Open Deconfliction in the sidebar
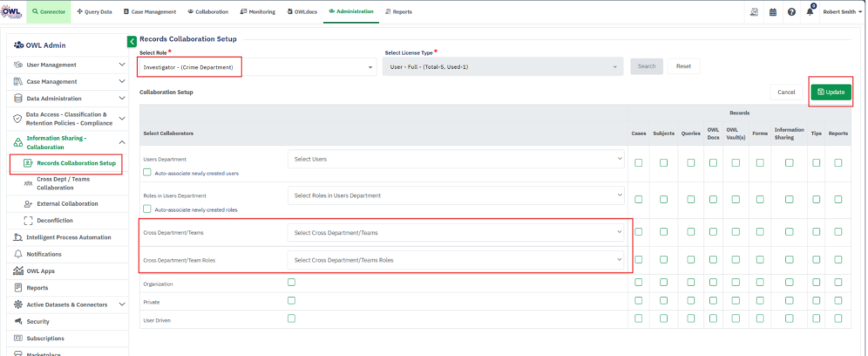 [55, 220]
